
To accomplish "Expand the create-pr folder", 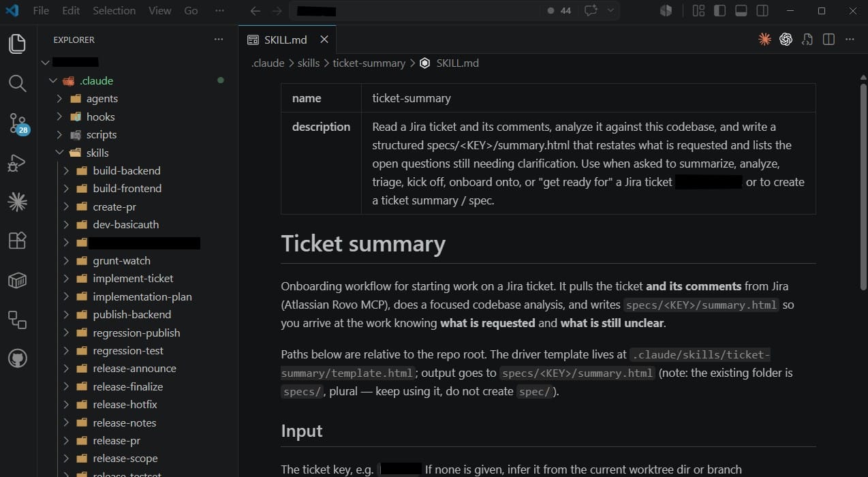I will (x=66, y=206).
